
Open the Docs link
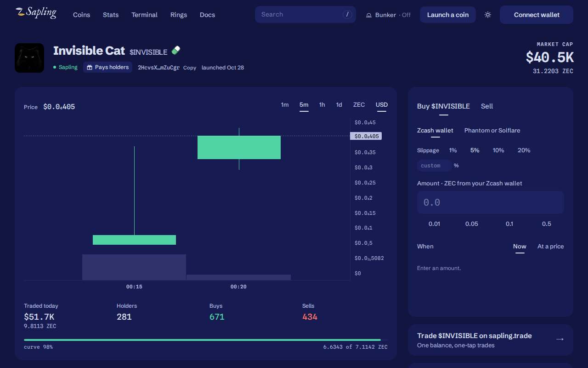[207, 15]
